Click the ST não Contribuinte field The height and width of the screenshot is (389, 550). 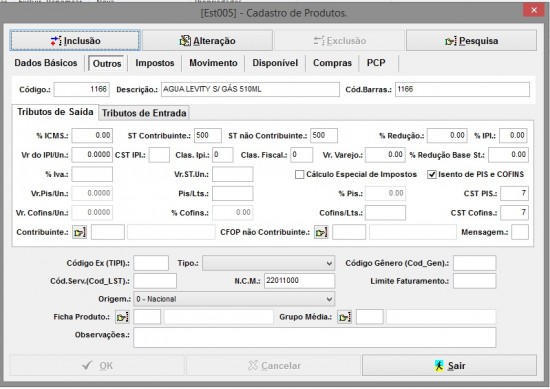point(324,136)
